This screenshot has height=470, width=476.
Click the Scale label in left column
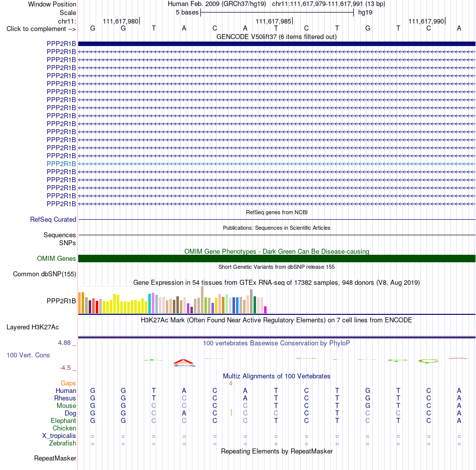tap(68, 13)
